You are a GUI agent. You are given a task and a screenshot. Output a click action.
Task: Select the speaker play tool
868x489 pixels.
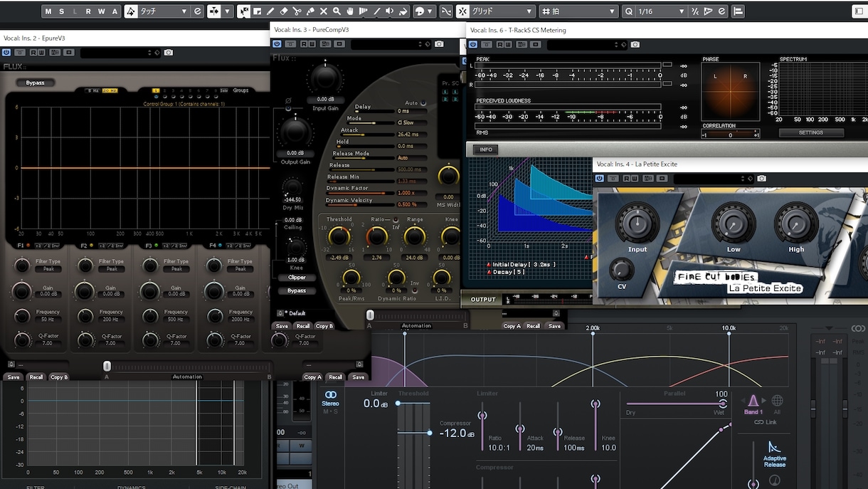390,11
